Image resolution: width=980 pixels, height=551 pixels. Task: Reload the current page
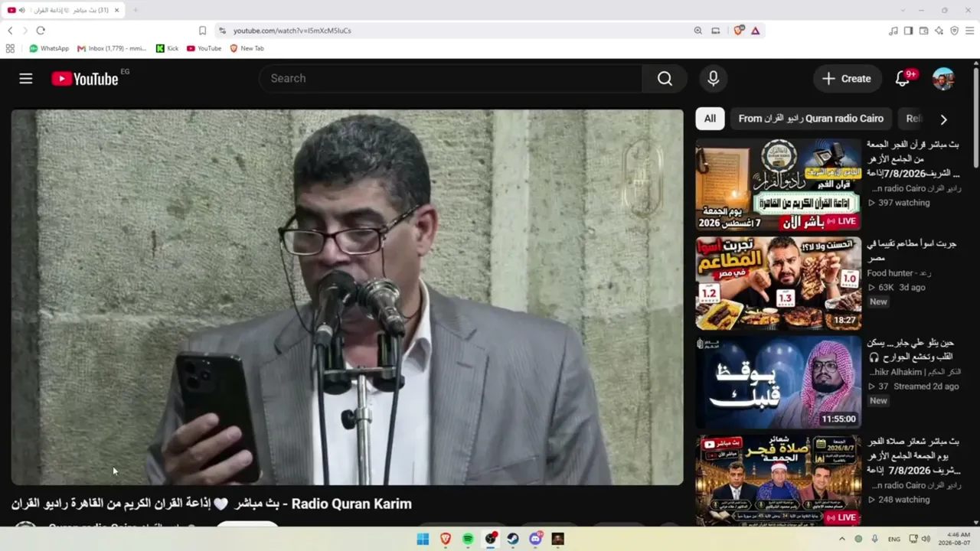(x=41, y=31)
